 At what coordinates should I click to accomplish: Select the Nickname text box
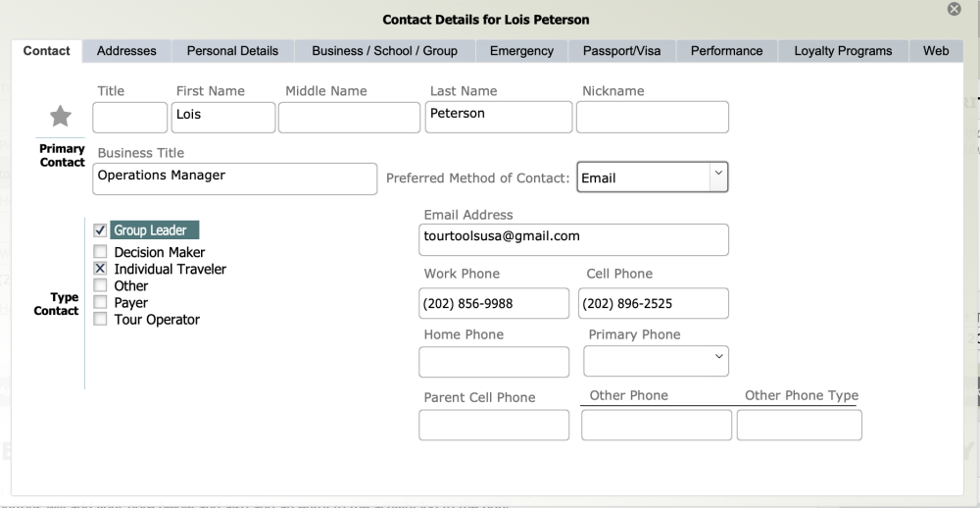pyautogui.click(x=652, y=117)
